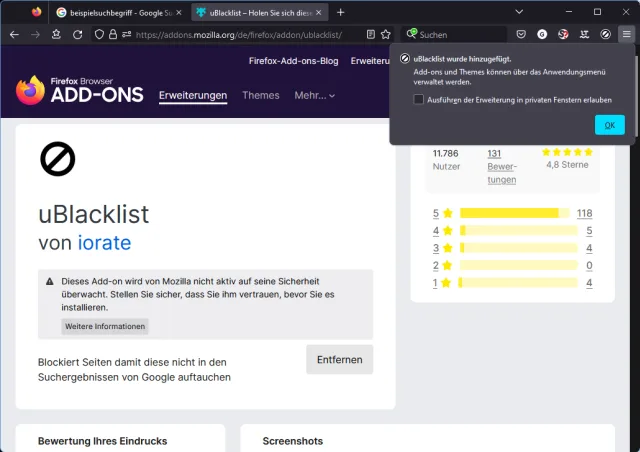Show 2-star reviews bar
Screen dimensions: 640x452
[518, 265]
